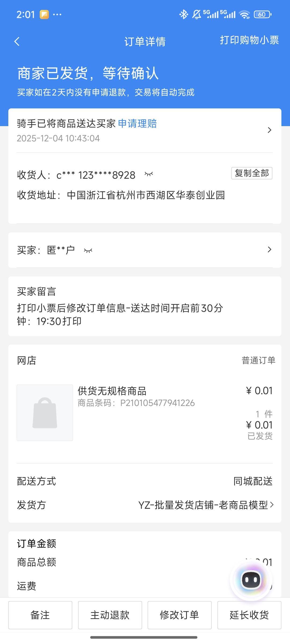Screen dimensions: 290x644
Task: Tap the battery level indicator
Action: coord(262,14)
